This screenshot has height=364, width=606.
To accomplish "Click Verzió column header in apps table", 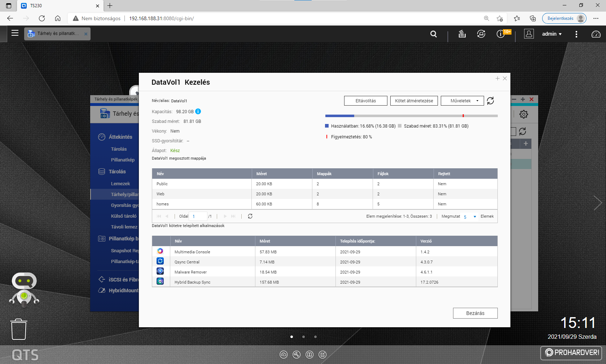I will point(457,241).
